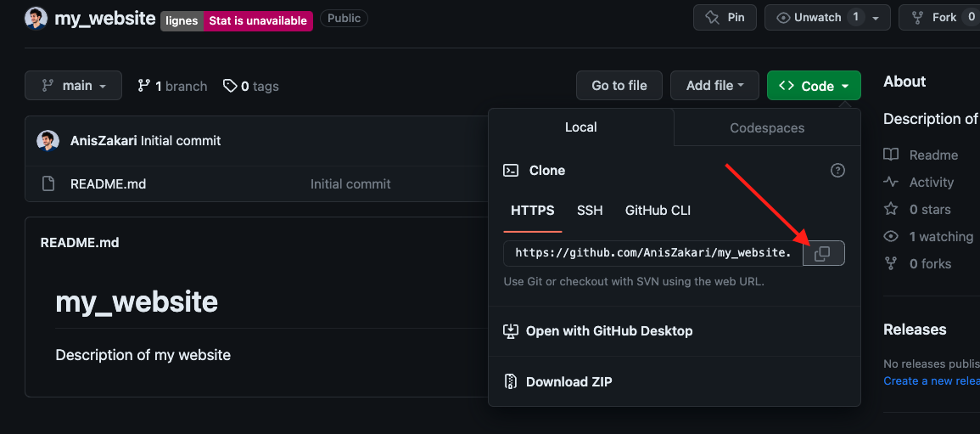
Task: Click the Go to file button
Action: tap(619, 86)
